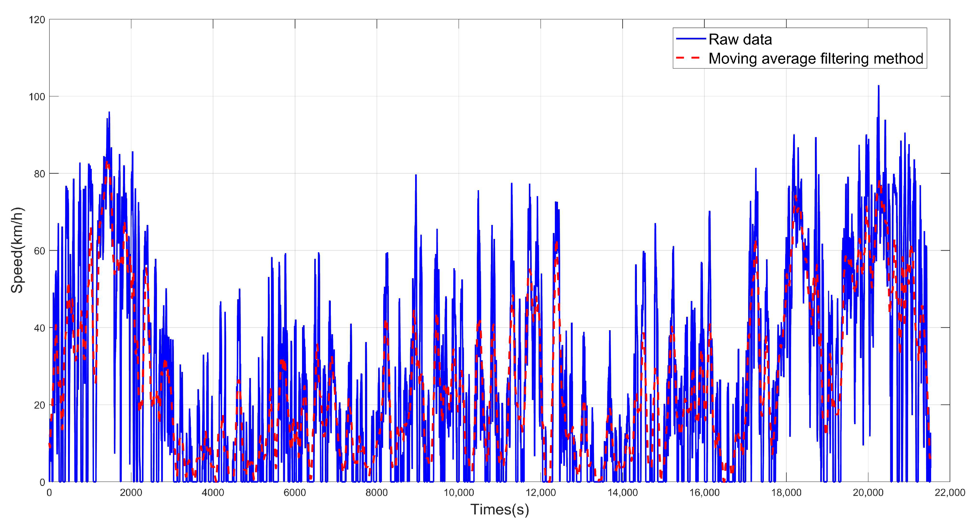
Task: Click the 'Raw data' legend label
Action: [740, 39]
